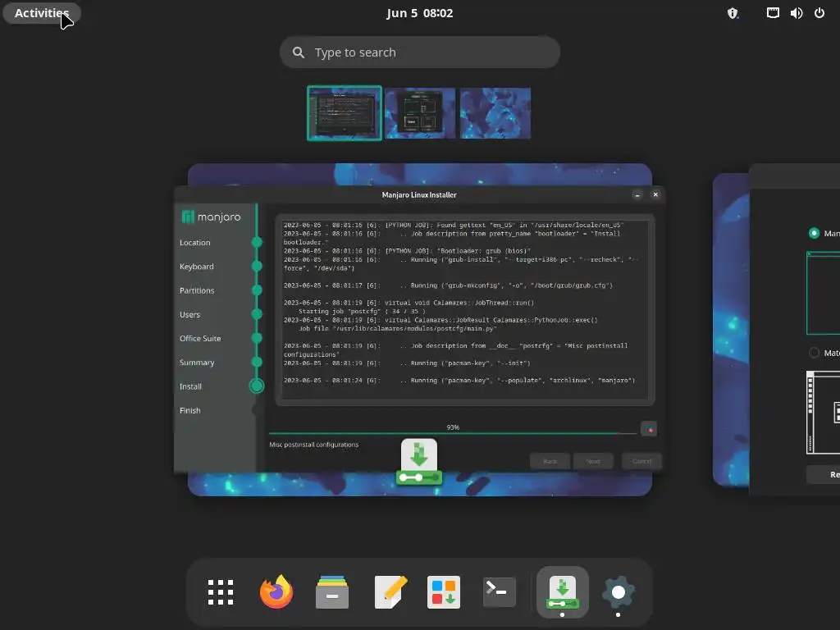This screenshot has width=840, height=630.
Task: Launch Terminal from the dock
Action: [500, 592]
